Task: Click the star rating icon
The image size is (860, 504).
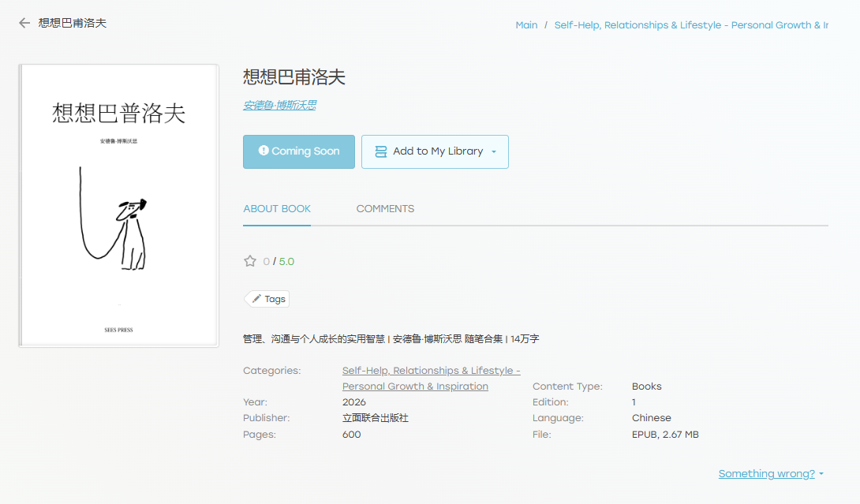Action: 250,261
